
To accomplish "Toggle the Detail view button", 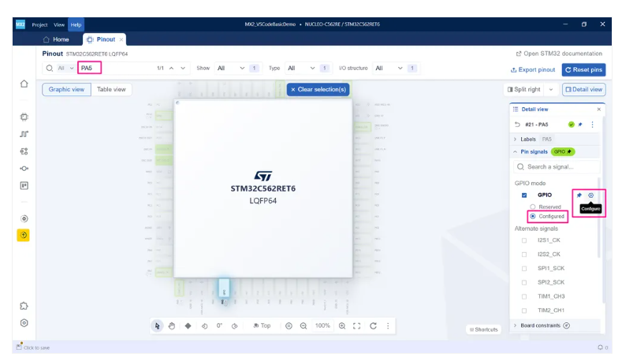I will pos(583,90).
